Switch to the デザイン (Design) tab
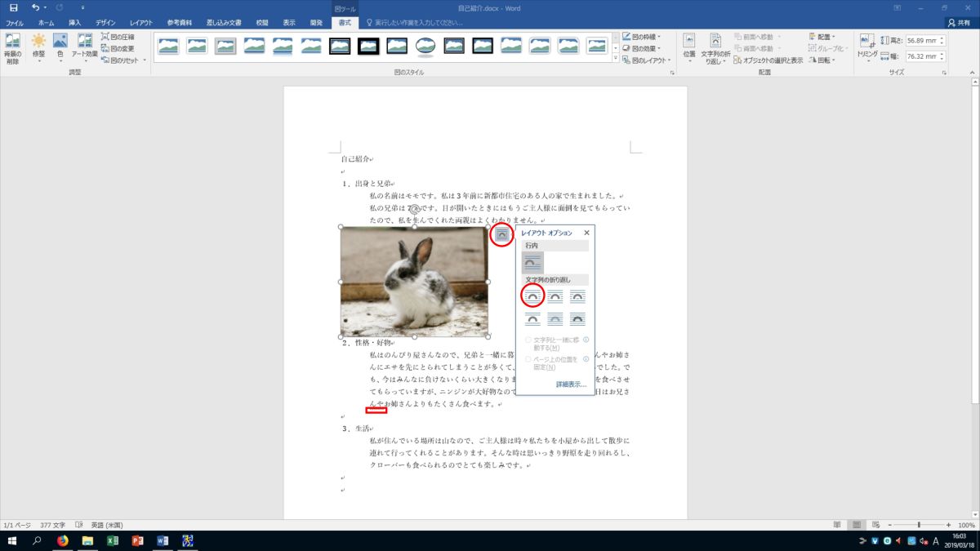The height and width of the screenshot is (551, 980). point(105,23)
